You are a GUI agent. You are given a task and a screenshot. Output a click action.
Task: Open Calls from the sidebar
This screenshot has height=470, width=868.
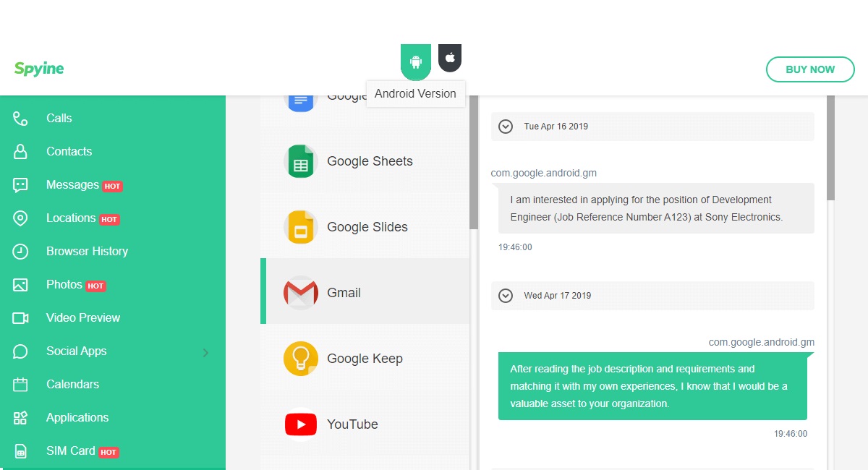coord(59,119)
